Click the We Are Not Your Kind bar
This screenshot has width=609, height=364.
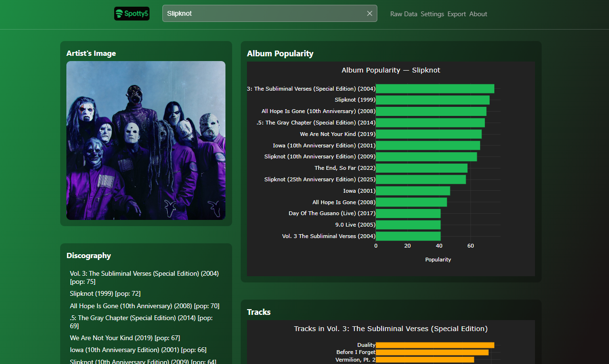click(x=429, y=134)
